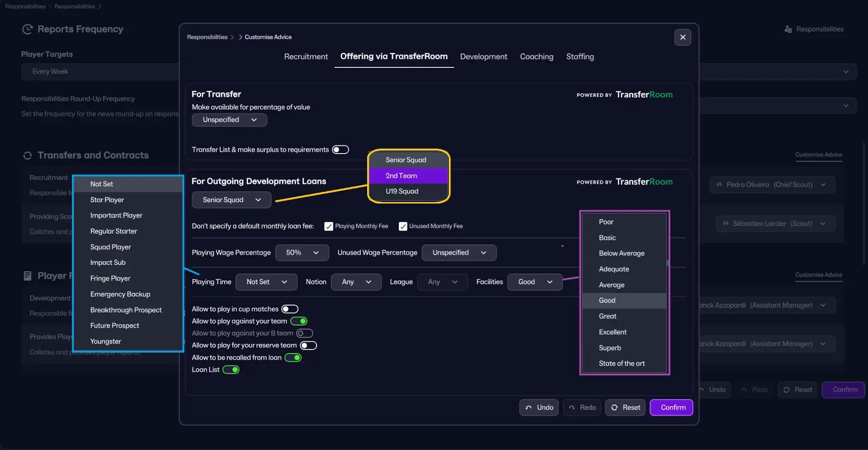Image resolution: width=868 pixels, height=450 pixels.
Task: Click Redo button in the dialog
Action: (582, 408)
